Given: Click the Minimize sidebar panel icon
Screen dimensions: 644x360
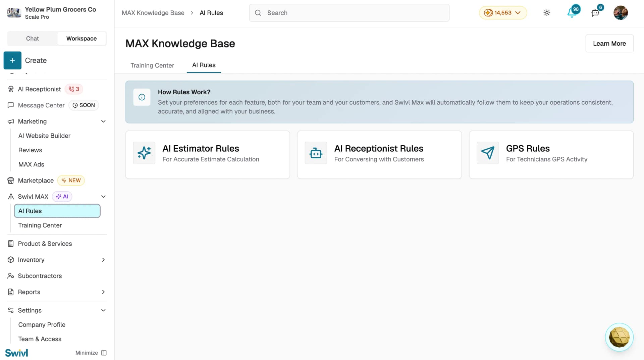Looking at the screenshot, I should point(104,353).
